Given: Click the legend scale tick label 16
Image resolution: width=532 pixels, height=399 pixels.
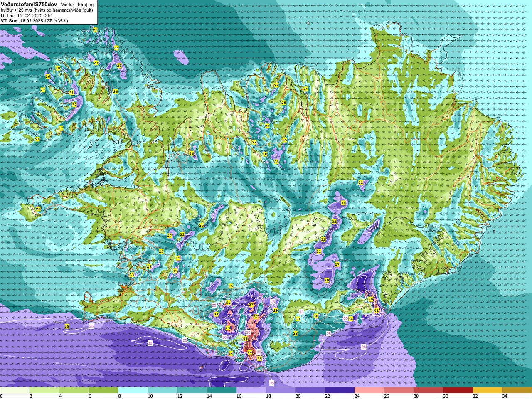Looking at the screenshot, I should (239, 396).
